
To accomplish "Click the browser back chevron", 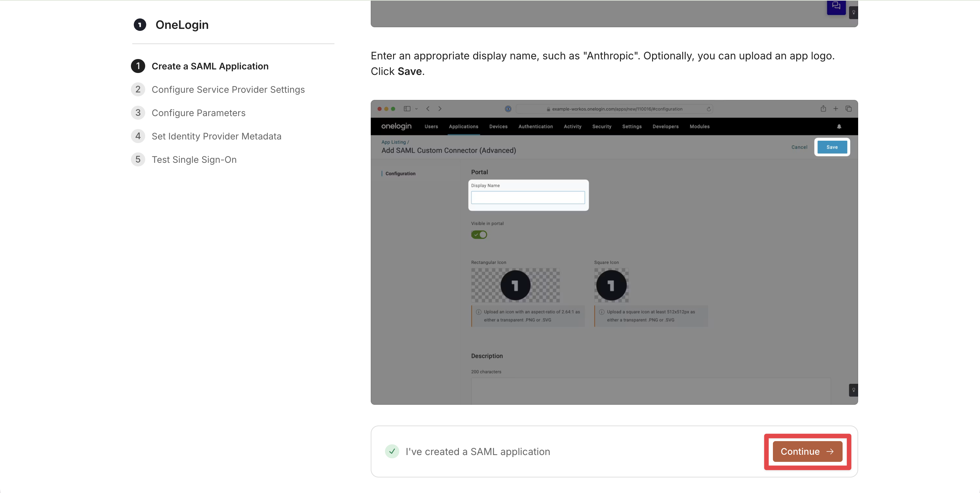I will 428,109.
